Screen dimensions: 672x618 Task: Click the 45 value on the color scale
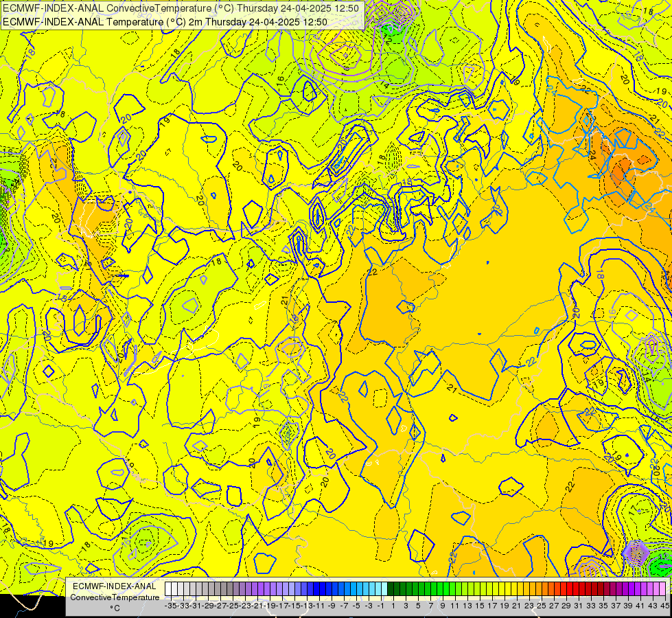[x=665, y=606]
